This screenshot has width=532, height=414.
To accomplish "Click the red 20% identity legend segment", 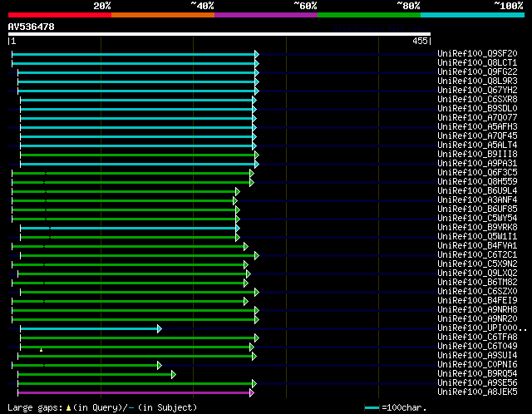I will tap(60, 15).
